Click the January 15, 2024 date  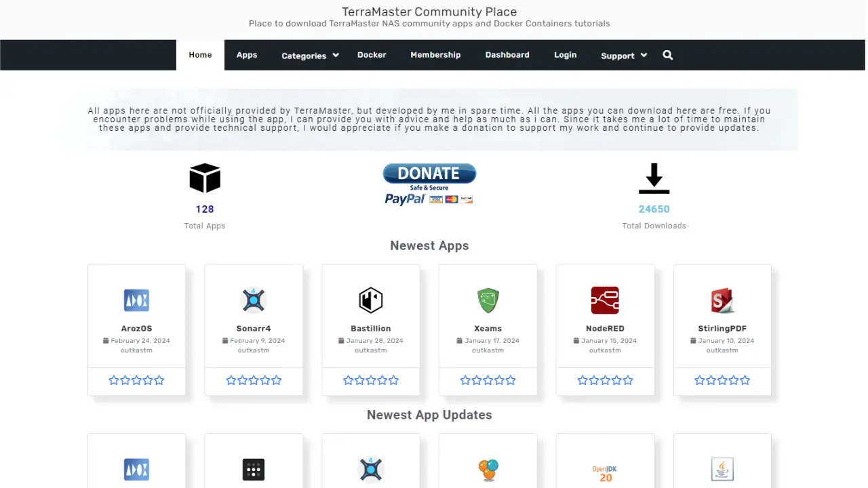[609, 341]
